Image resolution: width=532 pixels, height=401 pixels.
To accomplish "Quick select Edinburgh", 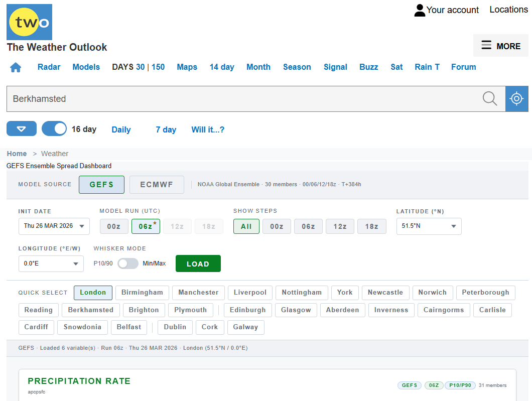I will coord(247,310).
